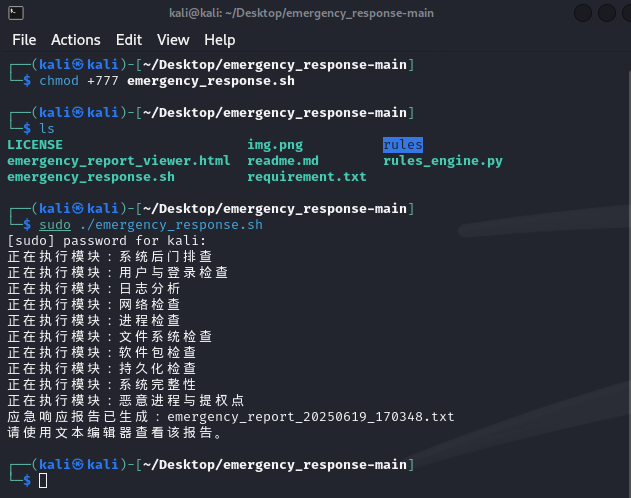Click the highlighted rules directory name

[403, 145]
